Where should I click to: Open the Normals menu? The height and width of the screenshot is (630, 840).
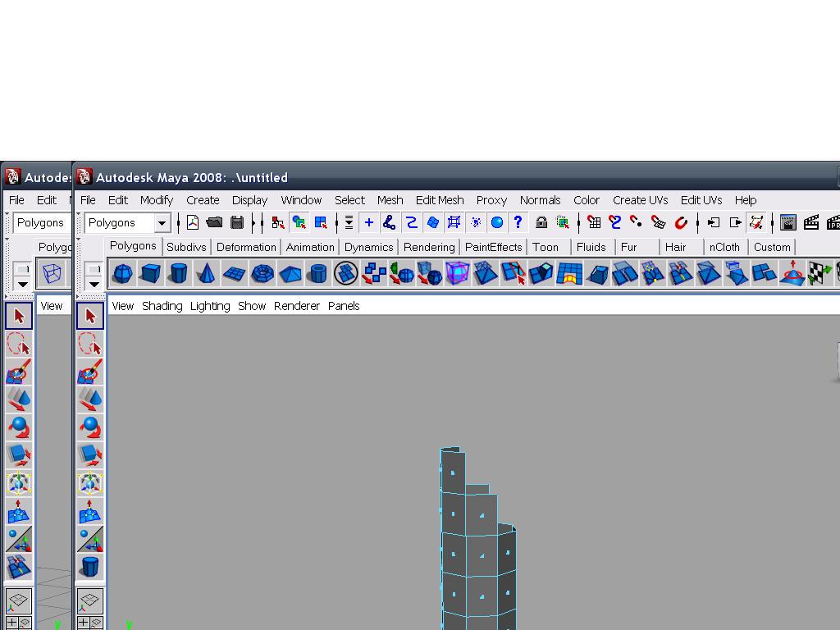click(x=540, y=200)
